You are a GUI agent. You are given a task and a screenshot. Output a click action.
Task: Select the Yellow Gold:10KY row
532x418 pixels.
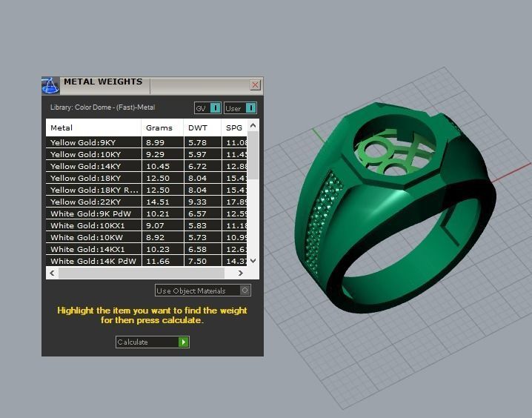[147, 154]
